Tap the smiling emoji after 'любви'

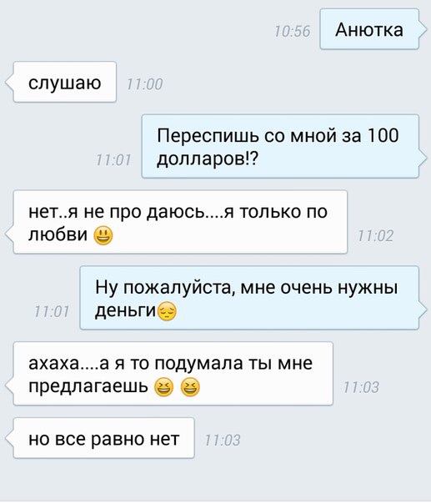(x=103, y=236)
